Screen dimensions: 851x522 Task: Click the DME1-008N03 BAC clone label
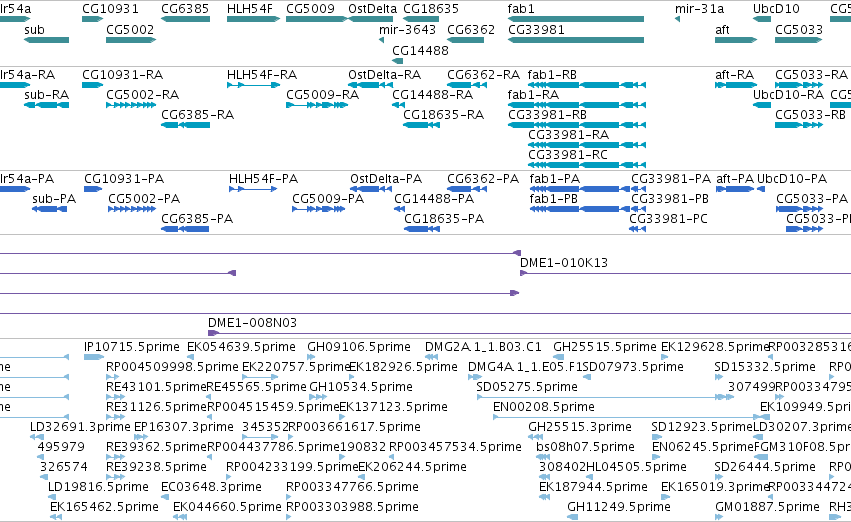pos(252,323)
